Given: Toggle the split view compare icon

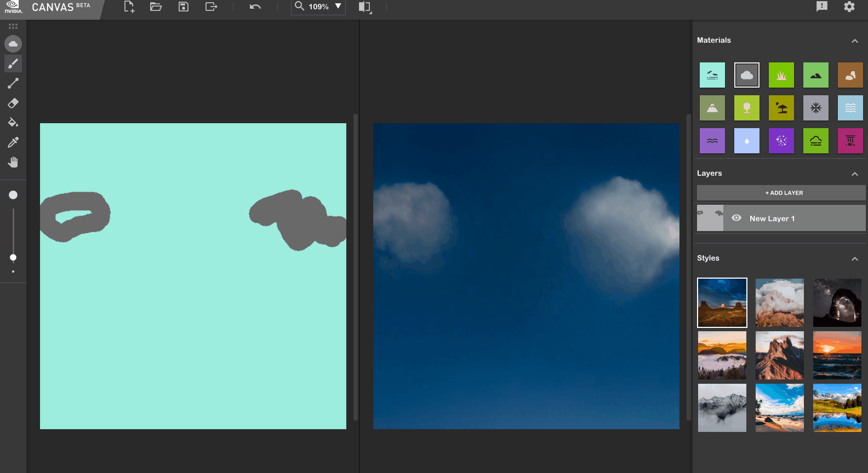Looking at the screenshot, I should point(364,7).
